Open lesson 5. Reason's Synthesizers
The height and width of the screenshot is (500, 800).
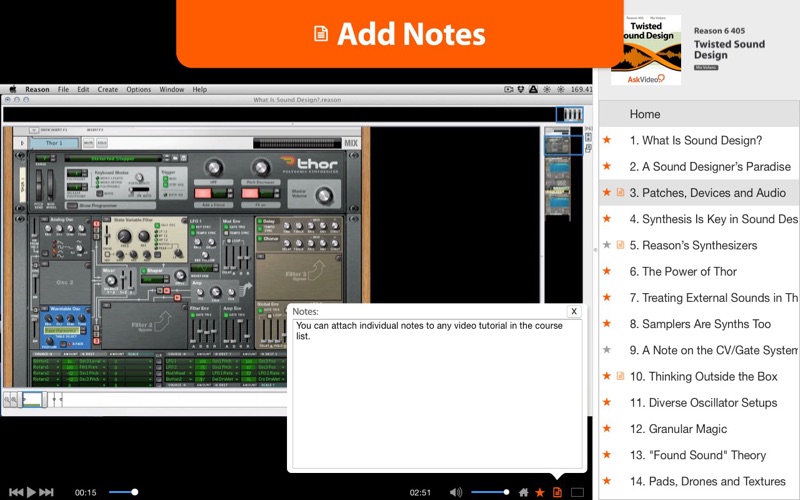[x=699, y=245]
